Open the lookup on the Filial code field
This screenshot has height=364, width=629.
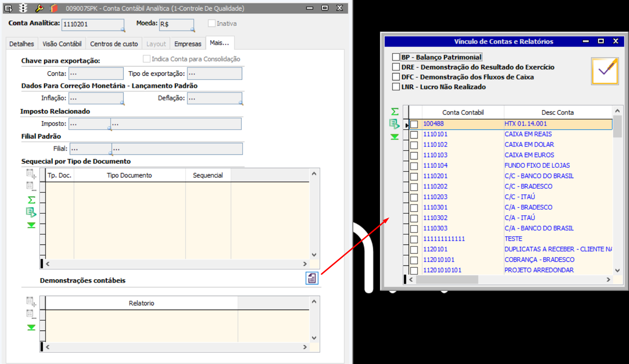(x=110, y=152)
